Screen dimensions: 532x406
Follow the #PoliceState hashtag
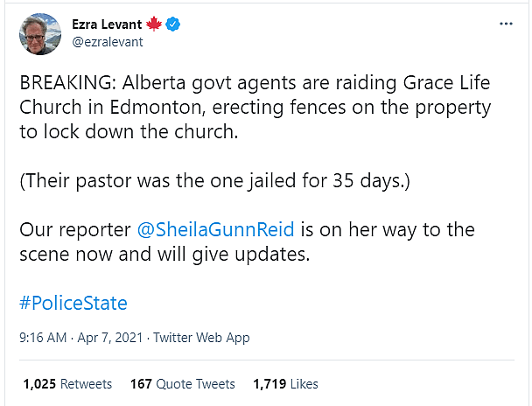(73, 304)
